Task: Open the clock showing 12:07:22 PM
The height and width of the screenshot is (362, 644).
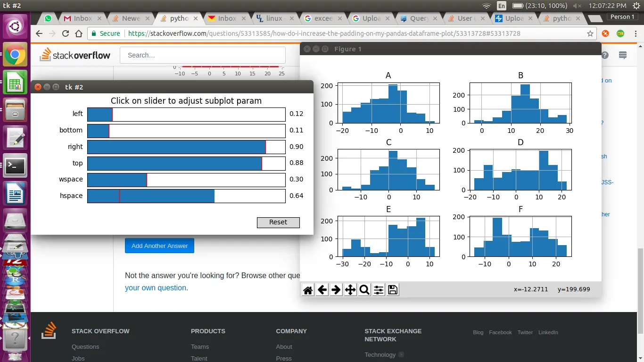Action: click(x=607, y=6)
